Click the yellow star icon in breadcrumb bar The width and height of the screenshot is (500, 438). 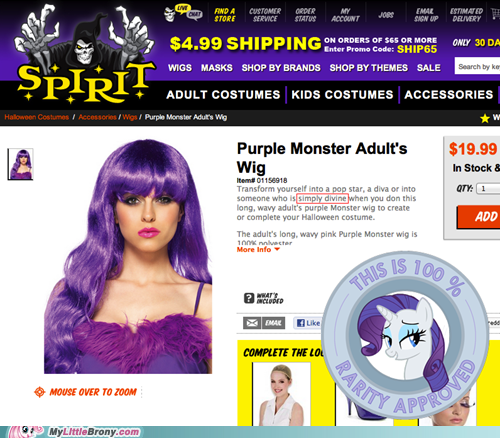coord(485,118)
